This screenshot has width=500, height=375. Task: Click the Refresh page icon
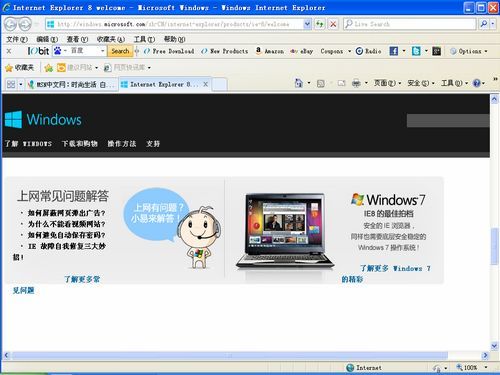pyautogui.click(x=320, y=24)
